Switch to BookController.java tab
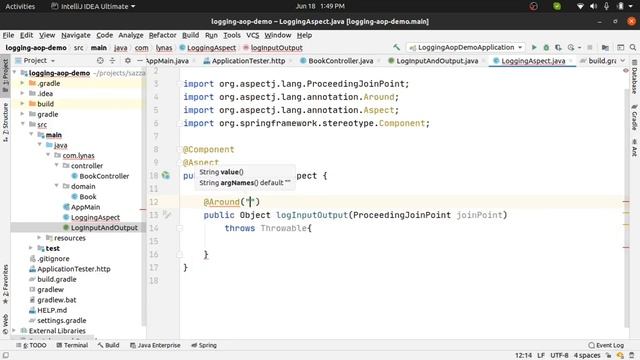 tap(340, 61)
